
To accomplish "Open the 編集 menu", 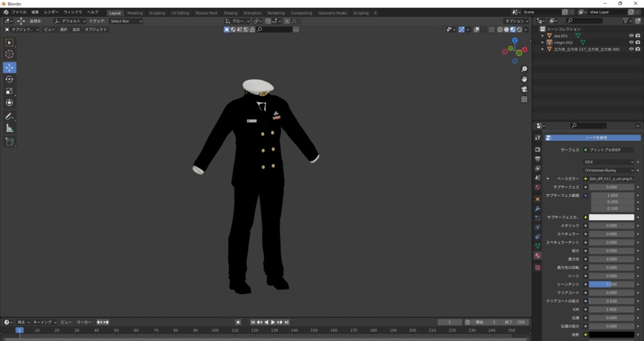I will (x=35, y=13).
